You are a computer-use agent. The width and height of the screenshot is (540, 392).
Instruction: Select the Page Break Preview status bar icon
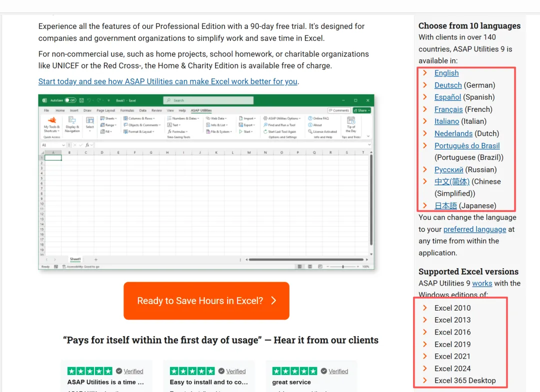point(320,267)
